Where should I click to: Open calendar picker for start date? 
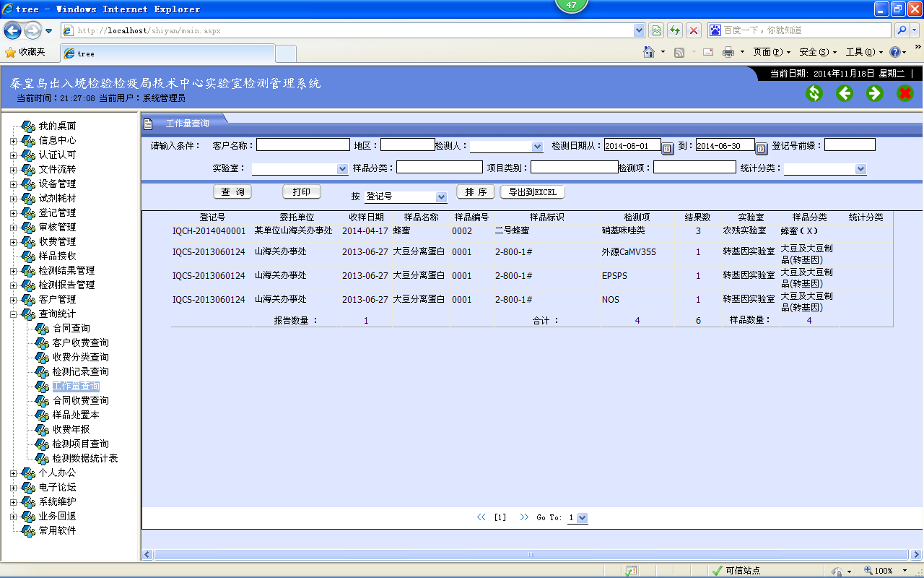click(668, 147)
